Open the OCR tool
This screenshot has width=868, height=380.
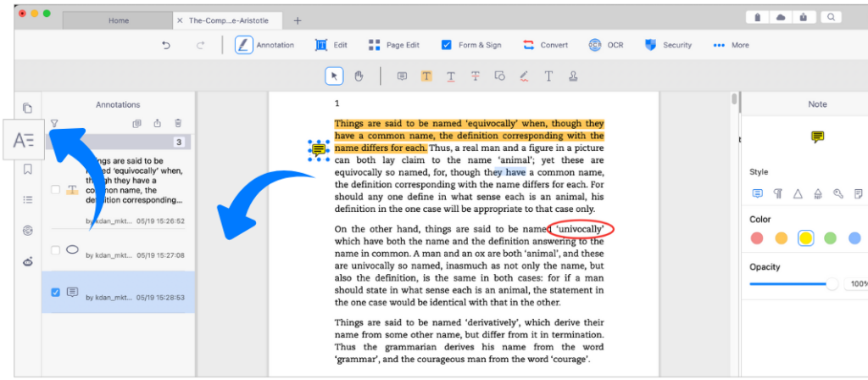[606, 46]
